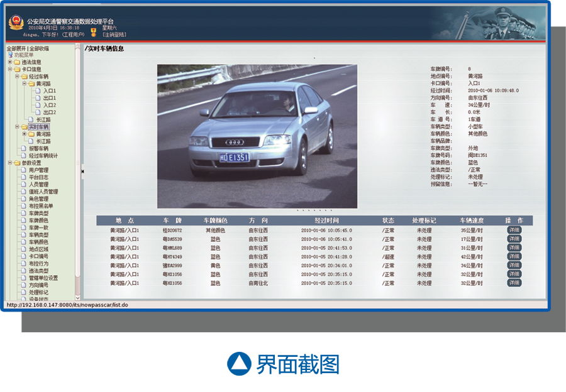Expand 黄河路 under 实时车辆
Screen dimensions: 566x392
[24, 134]
